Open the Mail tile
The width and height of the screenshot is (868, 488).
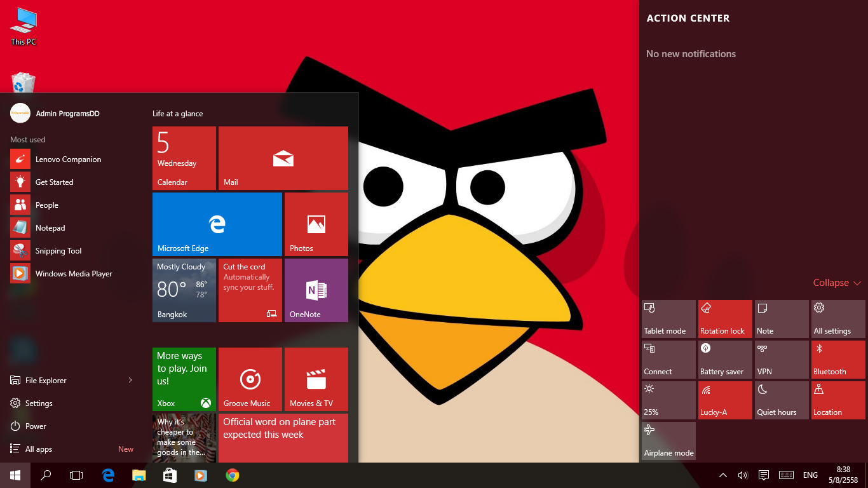(x=283, y=158)
